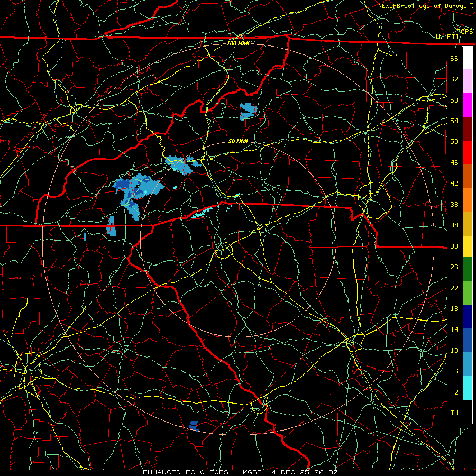This screenshot has height=476, width=476.
Task: Select the light green swatch on the scale
Action: (x=467, y=293)
